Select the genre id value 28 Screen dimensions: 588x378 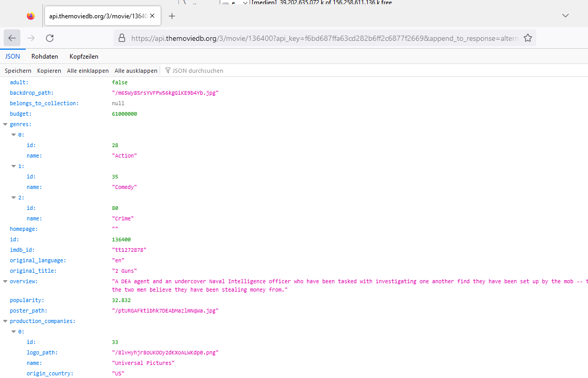pos(115,145)
